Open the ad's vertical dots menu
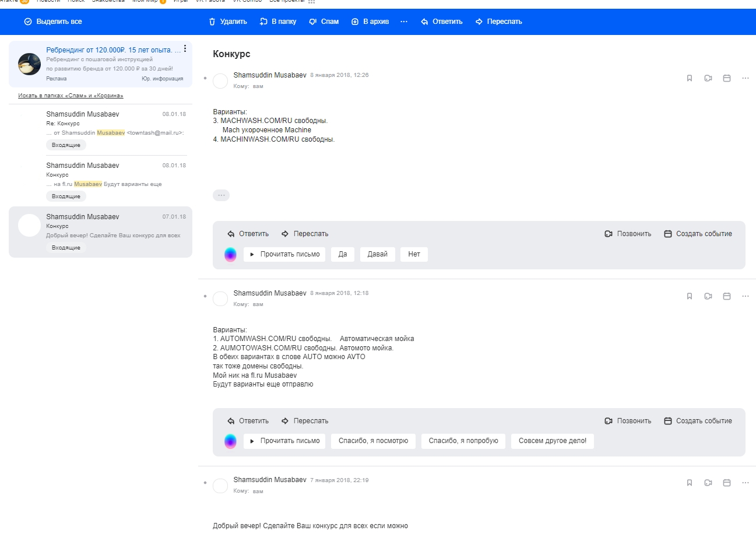 185,49
